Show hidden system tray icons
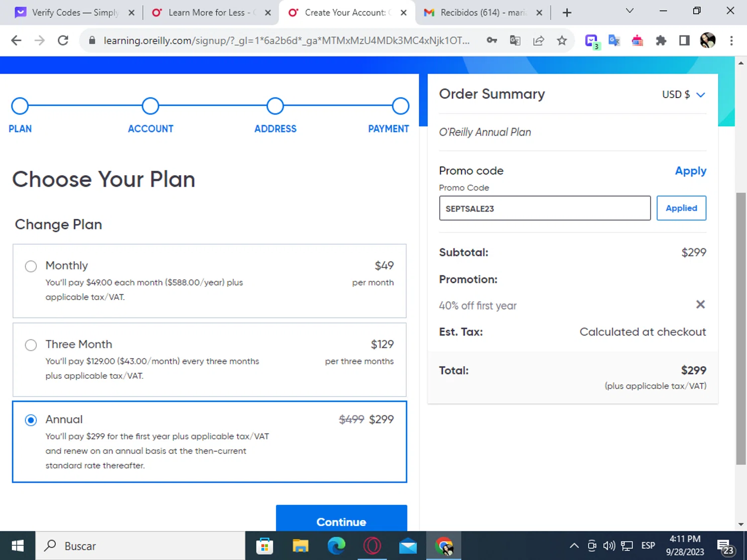 574,546
